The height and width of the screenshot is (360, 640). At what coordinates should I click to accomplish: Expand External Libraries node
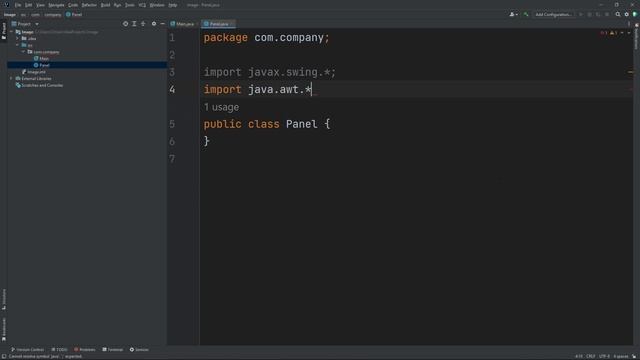click(12, 78)
